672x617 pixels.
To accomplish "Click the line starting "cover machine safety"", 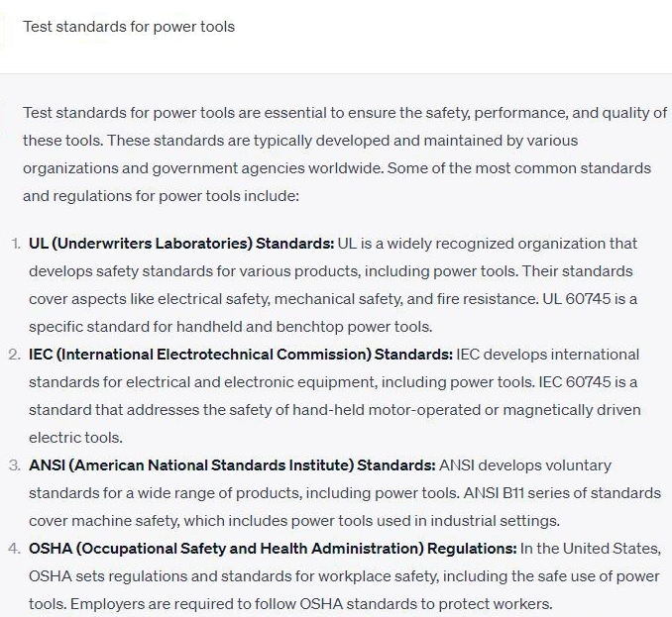I will (294, 521).
